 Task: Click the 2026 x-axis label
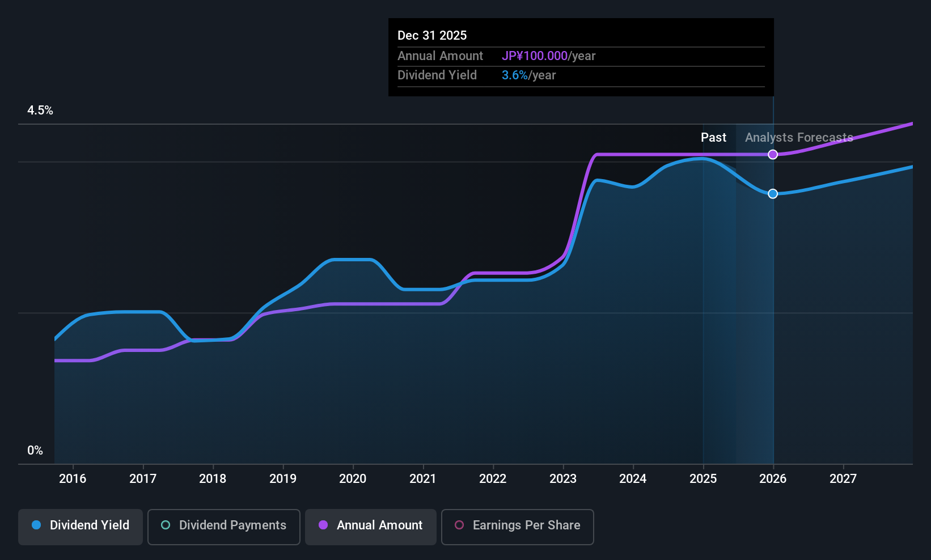(773, 479)
